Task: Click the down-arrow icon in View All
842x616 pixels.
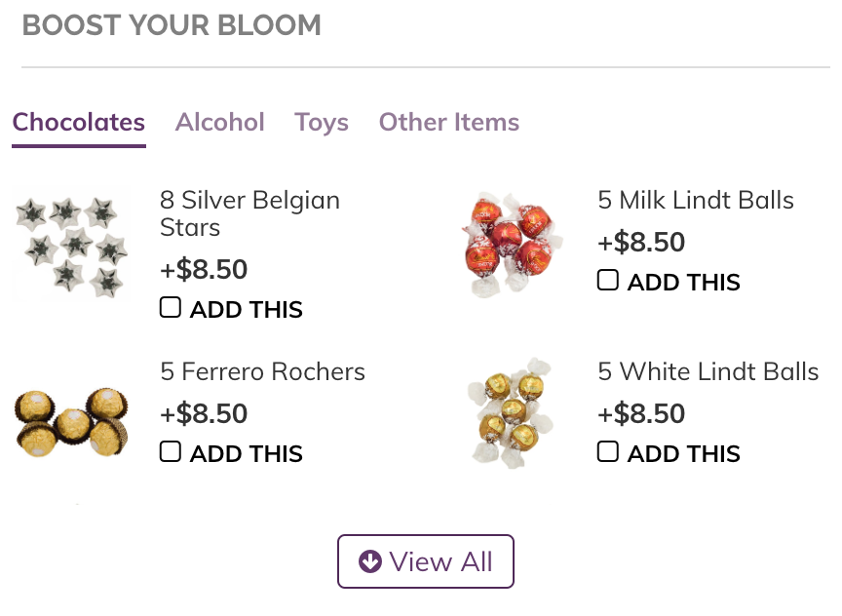Action: tap(369, 561)
